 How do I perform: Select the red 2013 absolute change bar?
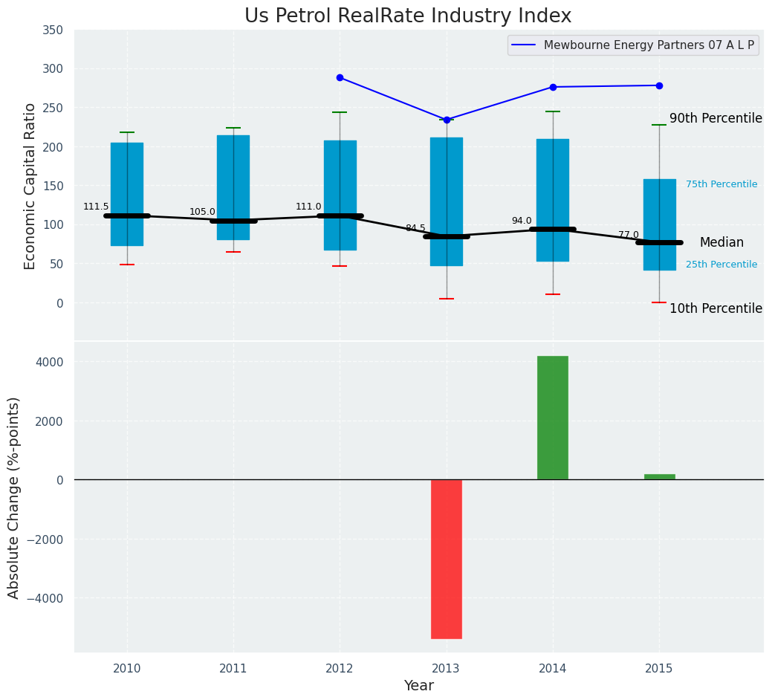pos(447,559)
